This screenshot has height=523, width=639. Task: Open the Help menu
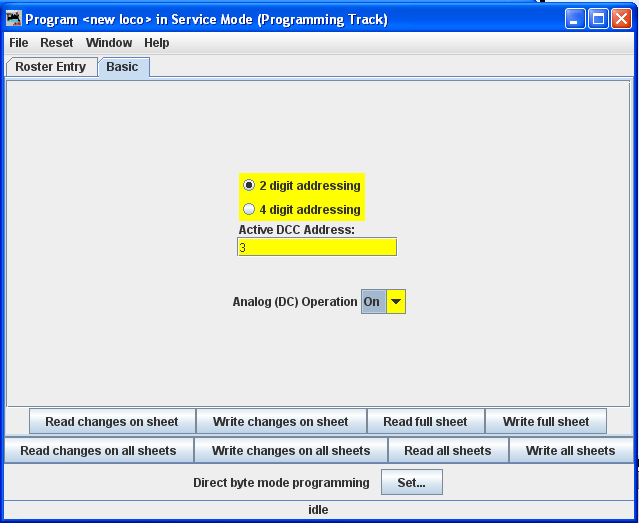tap(157, 43)
